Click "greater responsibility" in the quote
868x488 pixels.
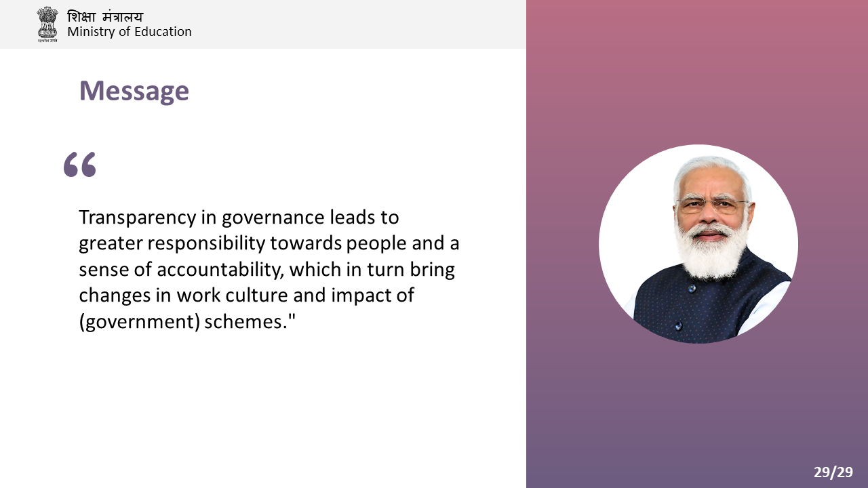(172, 244)
